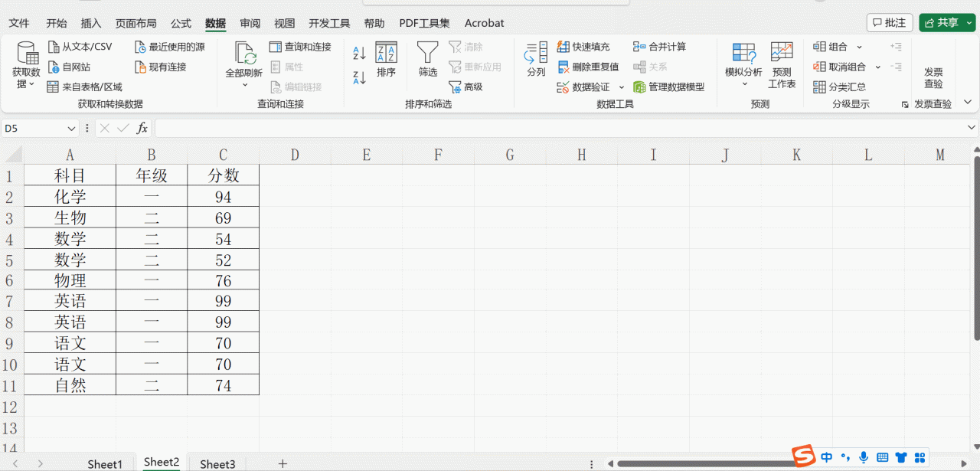Switch to the 公式 (Formulas) tab
The image size is (980, 471).
coord(181,23)
